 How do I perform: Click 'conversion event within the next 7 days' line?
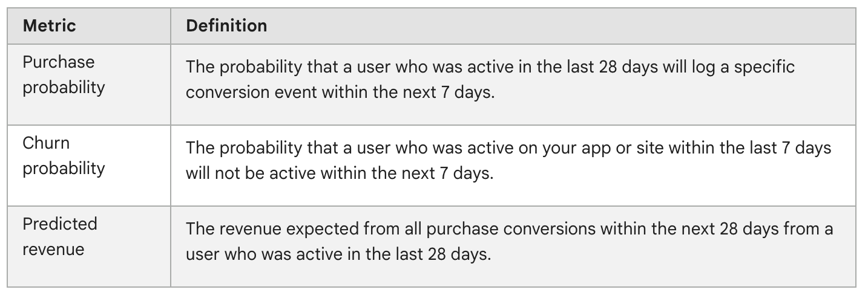tap(340, 93)
